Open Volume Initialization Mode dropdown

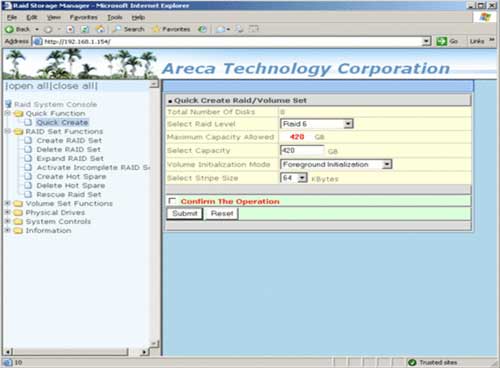pyautogui.click(x=336, y=164)
